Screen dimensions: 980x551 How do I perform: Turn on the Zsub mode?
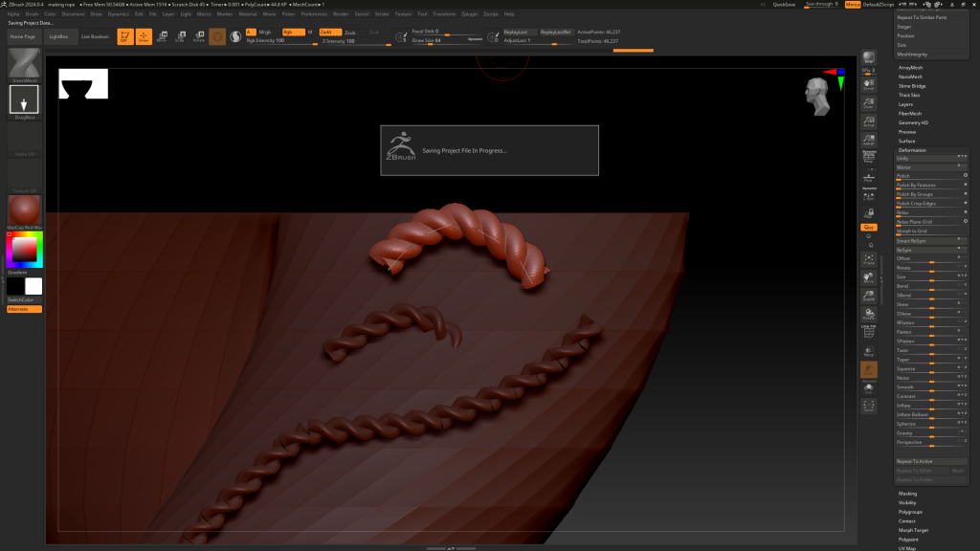[x=350, y=32]
